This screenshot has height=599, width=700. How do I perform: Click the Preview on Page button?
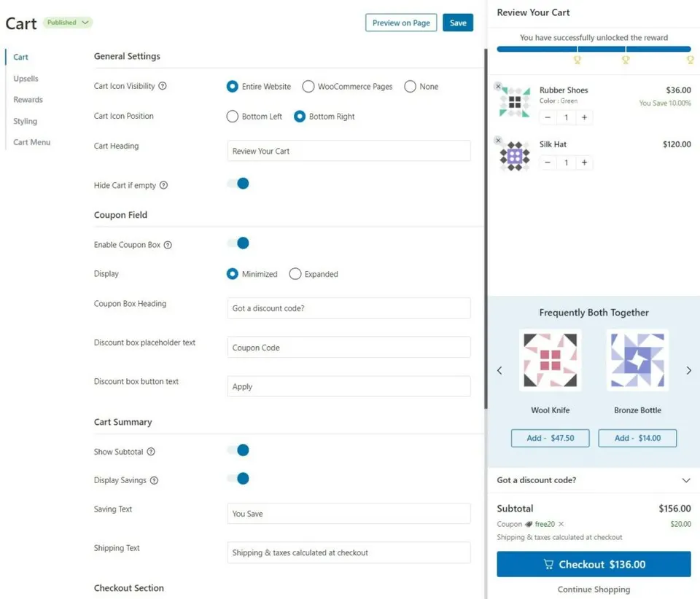(x=401, y=23)
